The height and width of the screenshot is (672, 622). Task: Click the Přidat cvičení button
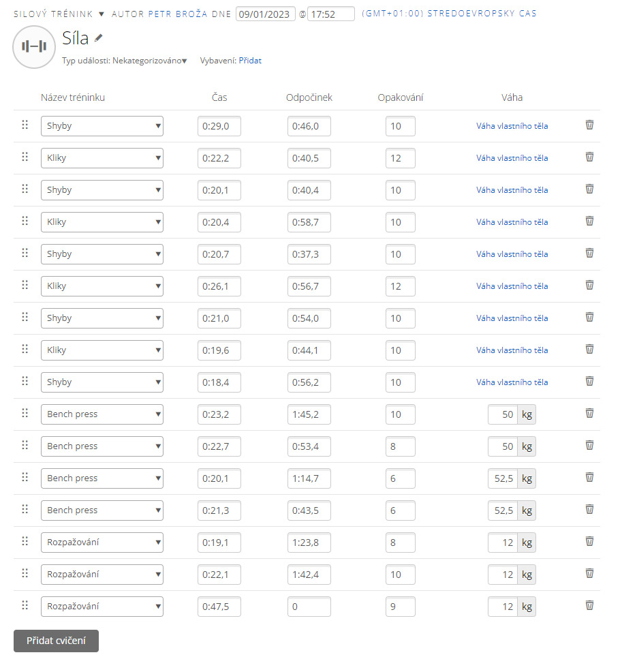[x=56, y=641]
